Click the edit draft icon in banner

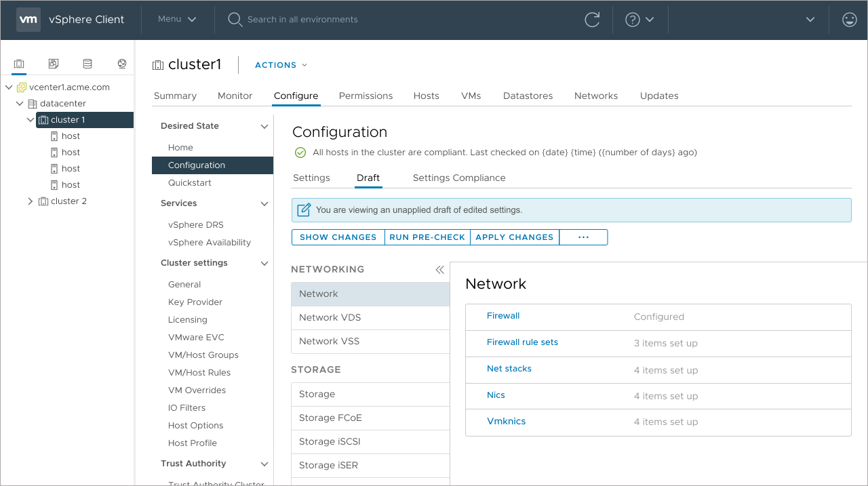304,209
